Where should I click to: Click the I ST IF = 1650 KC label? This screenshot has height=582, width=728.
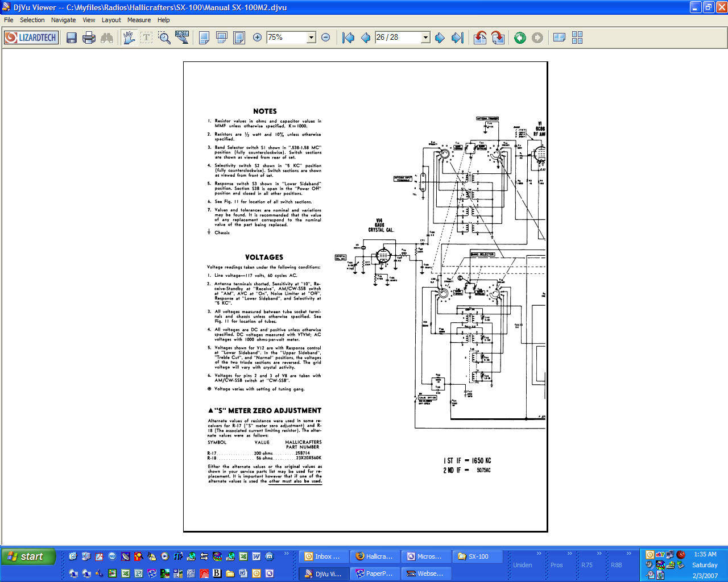(467, 461)
